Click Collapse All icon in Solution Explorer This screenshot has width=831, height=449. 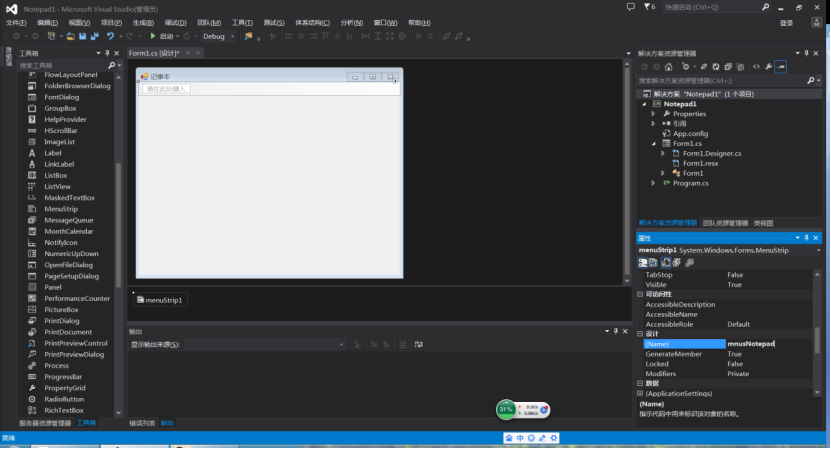(728, 67)
